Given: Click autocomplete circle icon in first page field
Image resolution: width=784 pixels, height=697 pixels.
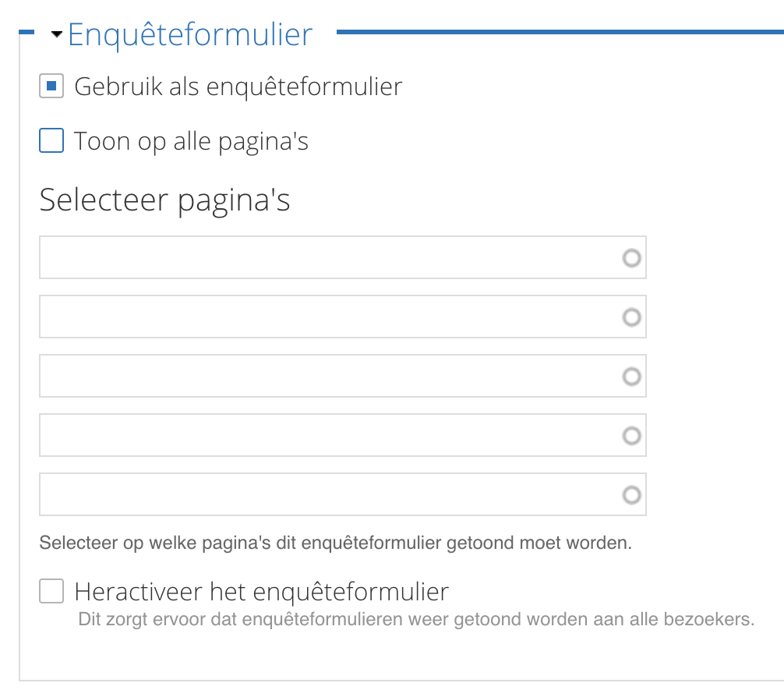Looking at the screenshot, I should point(632,258).
